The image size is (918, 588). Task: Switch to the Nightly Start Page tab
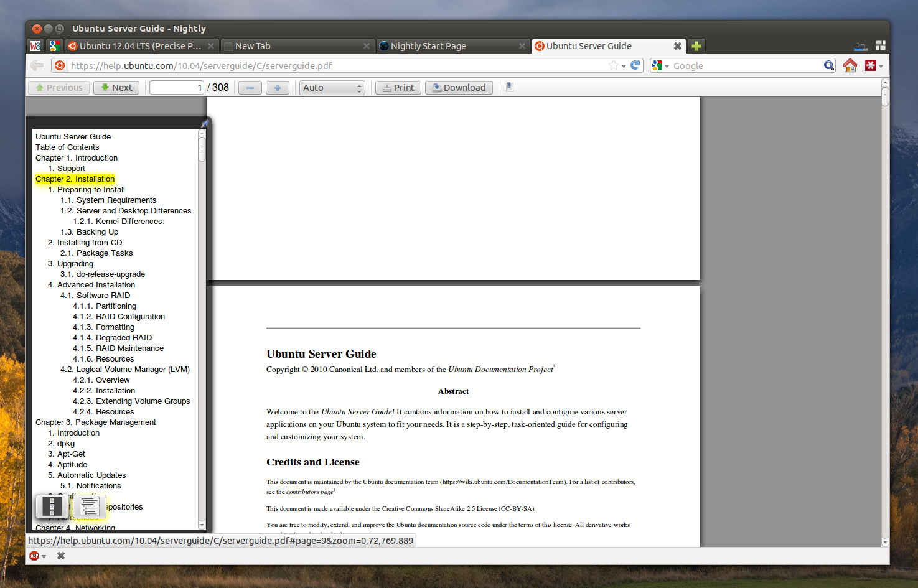coord(453,46)
